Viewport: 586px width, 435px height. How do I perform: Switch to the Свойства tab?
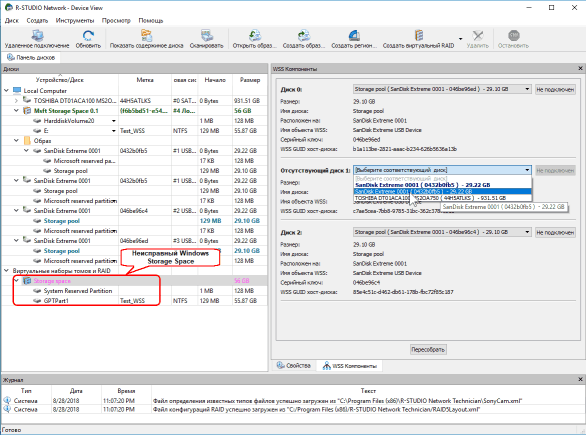pos(294,365)
